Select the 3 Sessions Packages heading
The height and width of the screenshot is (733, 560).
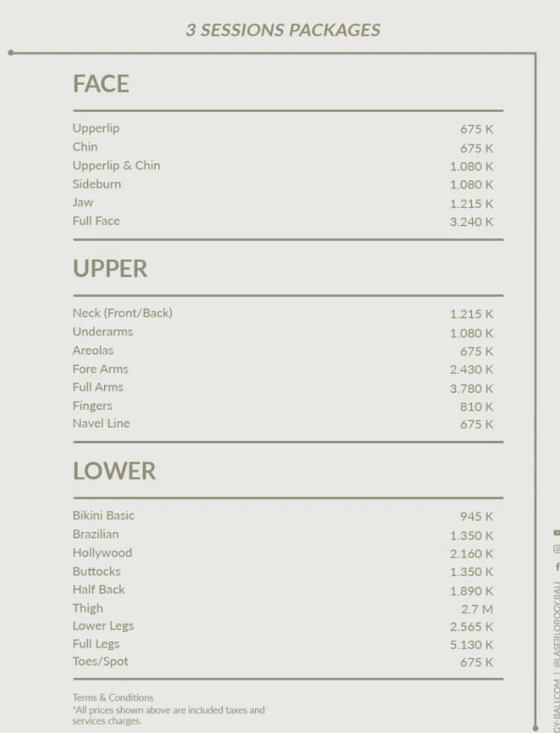[x=283, y=30]
